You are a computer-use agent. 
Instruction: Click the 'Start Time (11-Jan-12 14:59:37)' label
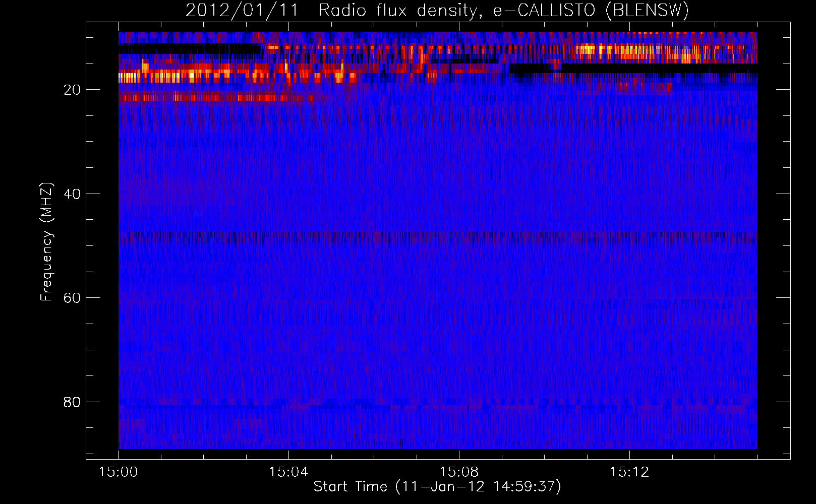pos(437,487)
